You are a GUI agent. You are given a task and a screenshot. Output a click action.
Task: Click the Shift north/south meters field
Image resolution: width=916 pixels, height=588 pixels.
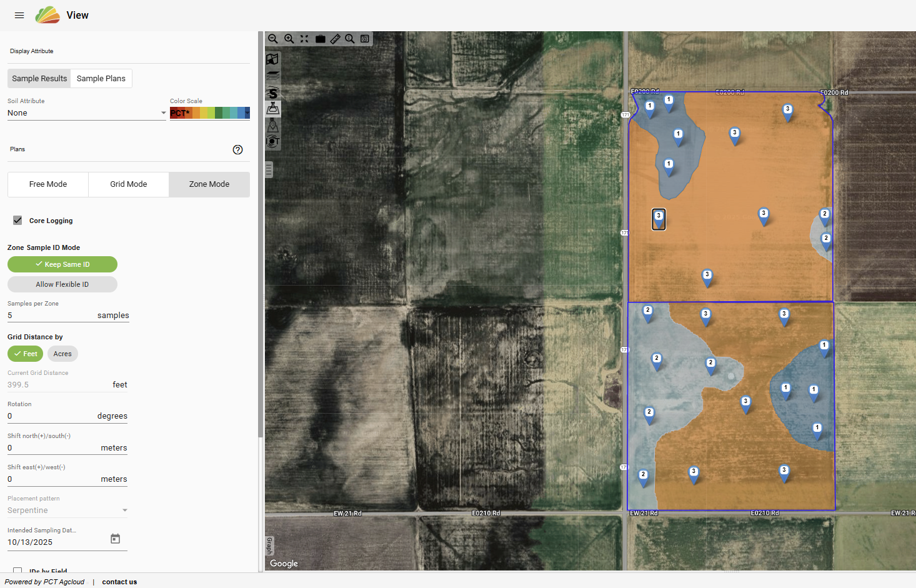[x=67, y=448]
